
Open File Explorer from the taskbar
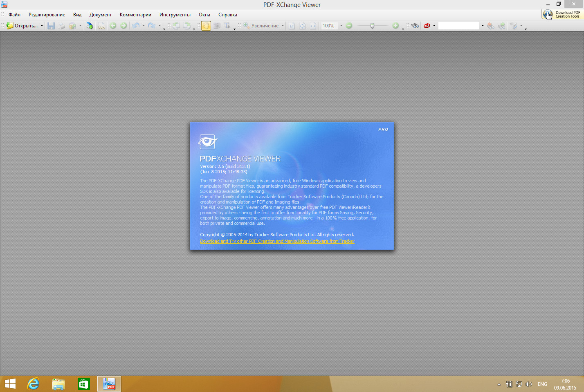click(x=58, y=384)
